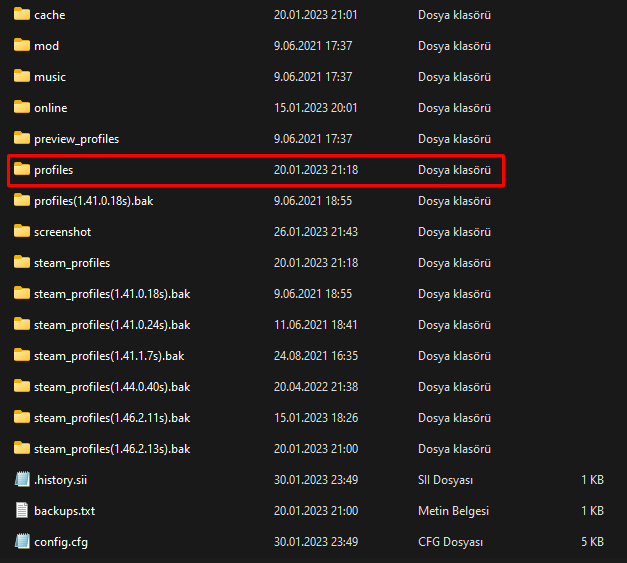Select the name 'steam_profiles(1.46.2.13s).bak'

coord(112,449)
